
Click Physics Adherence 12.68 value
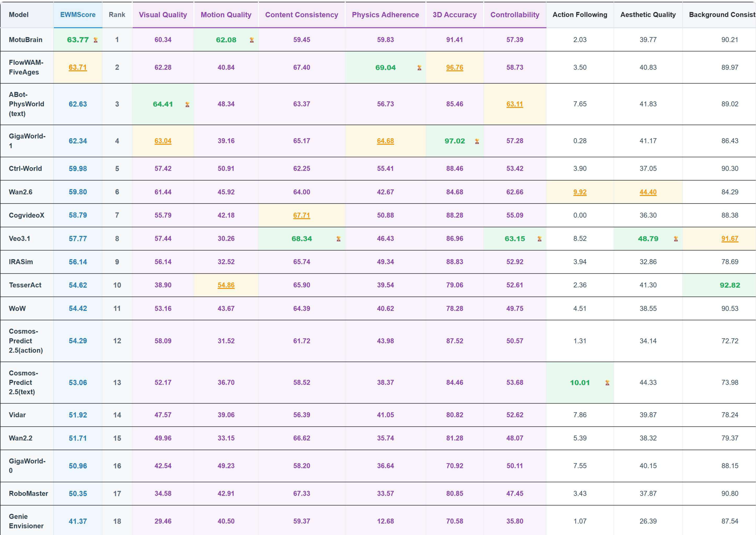(x=385, y=521)
